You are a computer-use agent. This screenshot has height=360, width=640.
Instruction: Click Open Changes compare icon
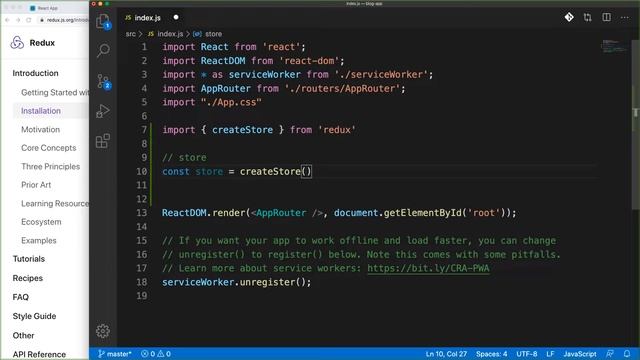(x=587, y=17)
